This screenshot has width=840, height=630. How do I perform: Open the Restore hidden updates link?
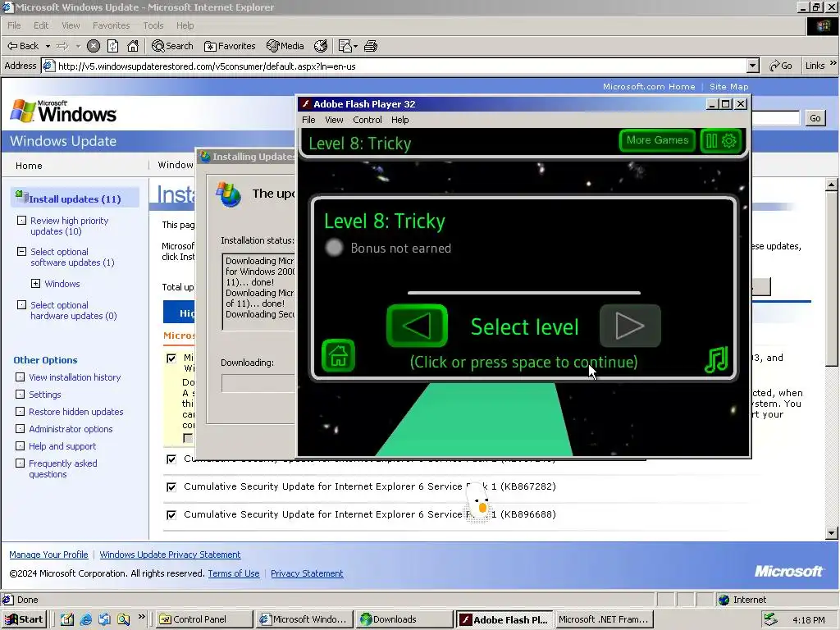coord(76,412)
